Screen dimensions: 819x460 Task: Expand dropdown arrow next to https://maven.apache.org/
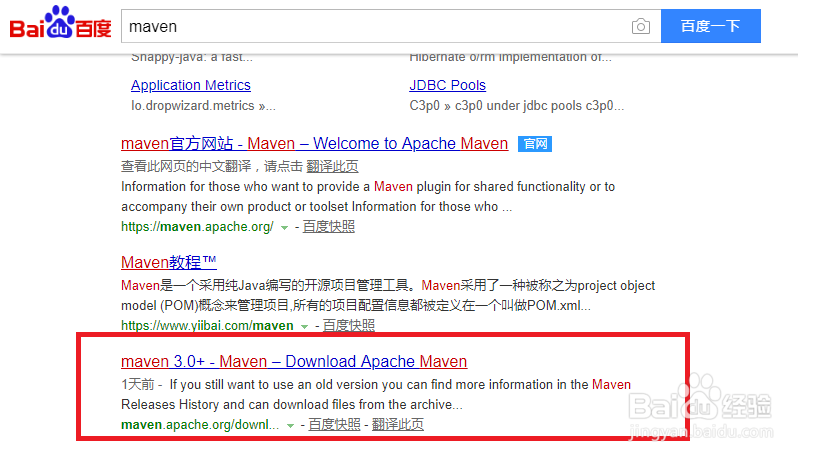[x=284, y=228]
